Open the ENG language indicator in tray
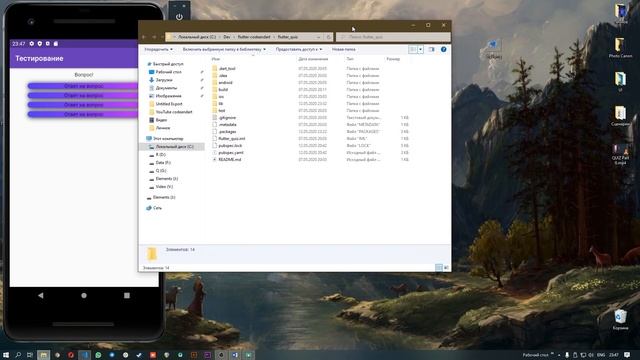This screenshot has height=360, width=640. (601, 355)
